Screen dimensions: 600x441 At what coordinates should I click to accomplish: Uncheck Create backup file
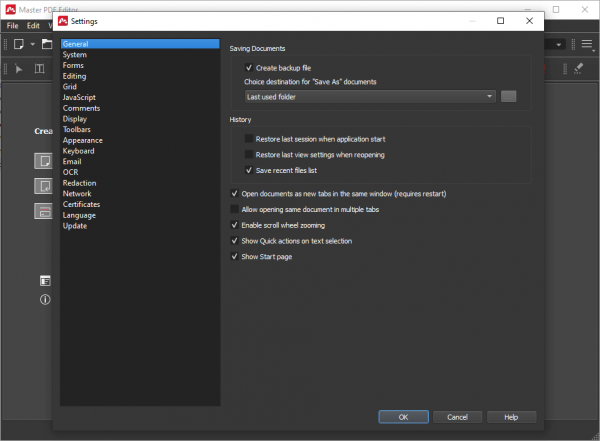pos(249,67)
